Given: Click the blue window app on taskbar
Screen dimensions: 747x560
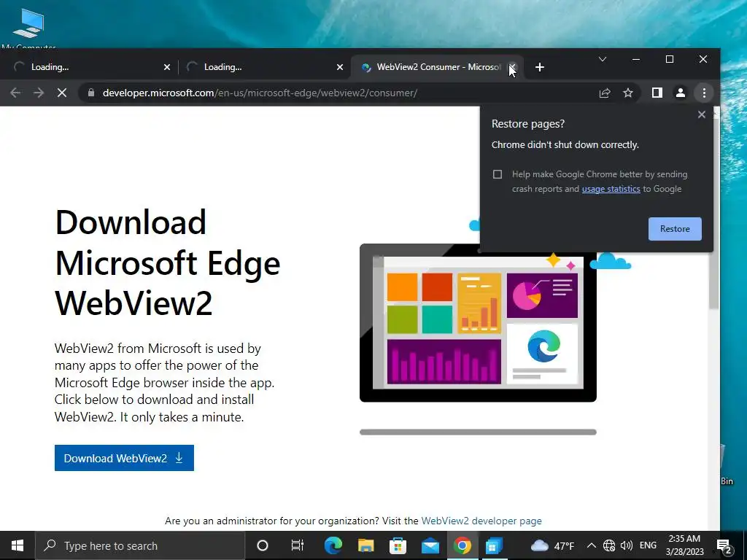Looking at the screenshot, I should [494, 545].
